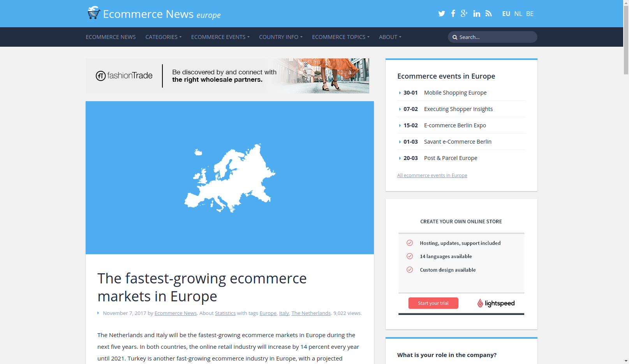Open All ecommerce events in Europe link
The height and width of the screenshot is (364, 629).
pyautogui.click(x=432, y=176)
